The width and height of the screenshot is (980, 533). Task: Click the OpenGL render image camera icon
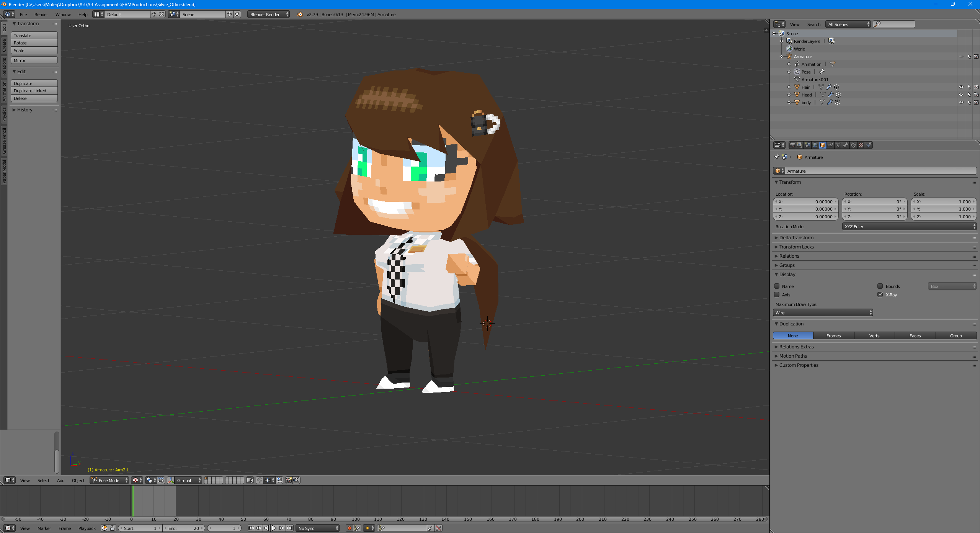(x=289, y=480)
